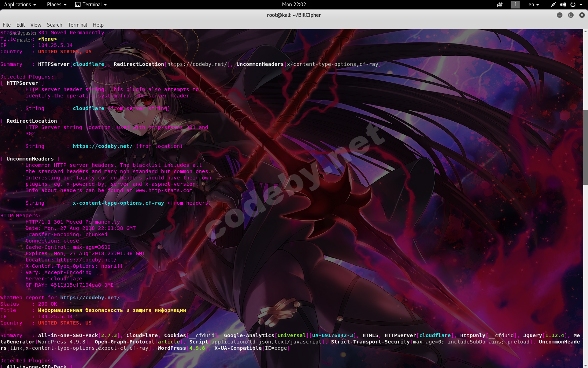Click 'RedirectLocation' in the first Summary line
This screenshot has height=368, width=588.
tap(139, 64)
